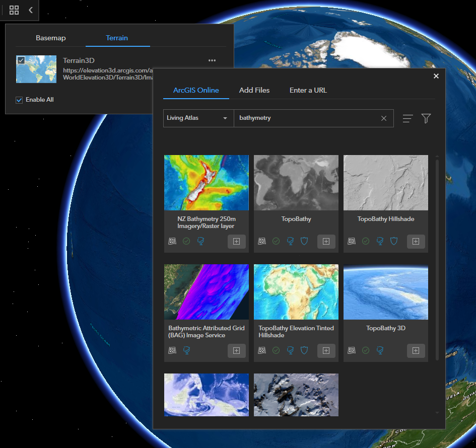Toggle the Enable All checkbox
Image resolution: width=476 pixels, height=448 pixels.
(x=19, y=99)
